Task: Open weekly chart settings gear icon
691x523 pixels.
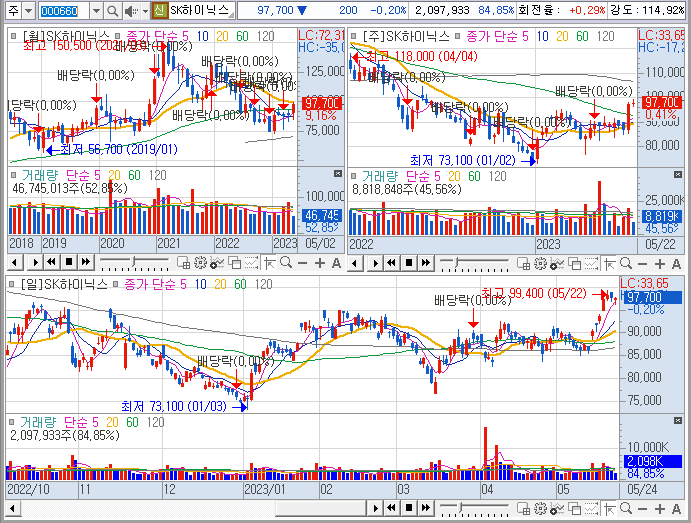Action: [x=540, y=263]
